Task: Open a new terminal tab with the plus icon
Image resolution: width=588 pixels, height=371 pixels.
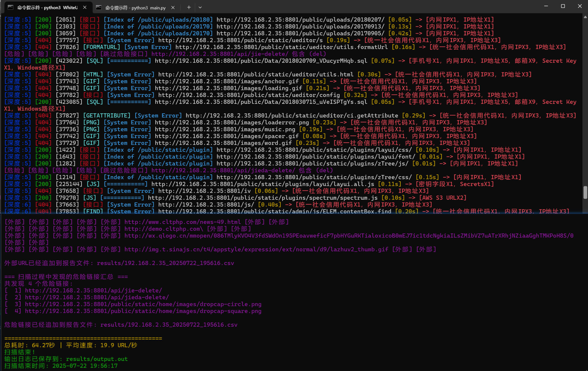Action: click(x=189, y=7)
